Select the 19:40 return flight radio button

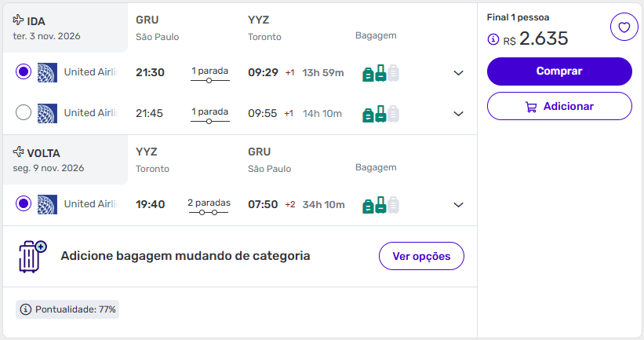[x=24, y=204]
